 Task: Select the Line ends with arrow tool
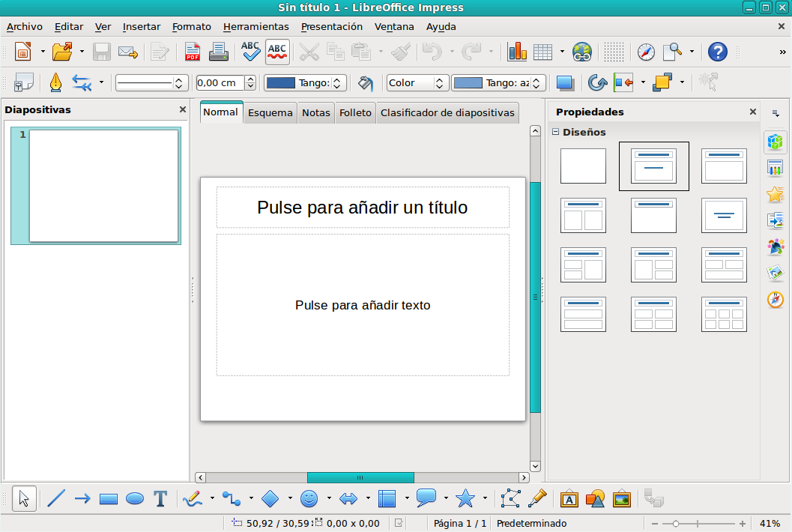click(x=82, y=498)
